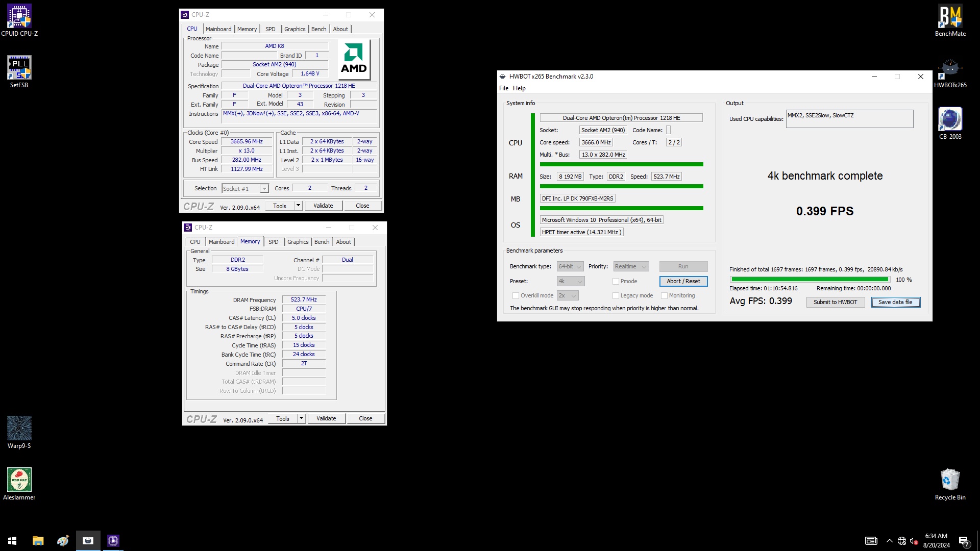The image size is (980, 551).
Task: Expand the Tools arrow in lower CPU-Z
Action: tap(302, 418)
